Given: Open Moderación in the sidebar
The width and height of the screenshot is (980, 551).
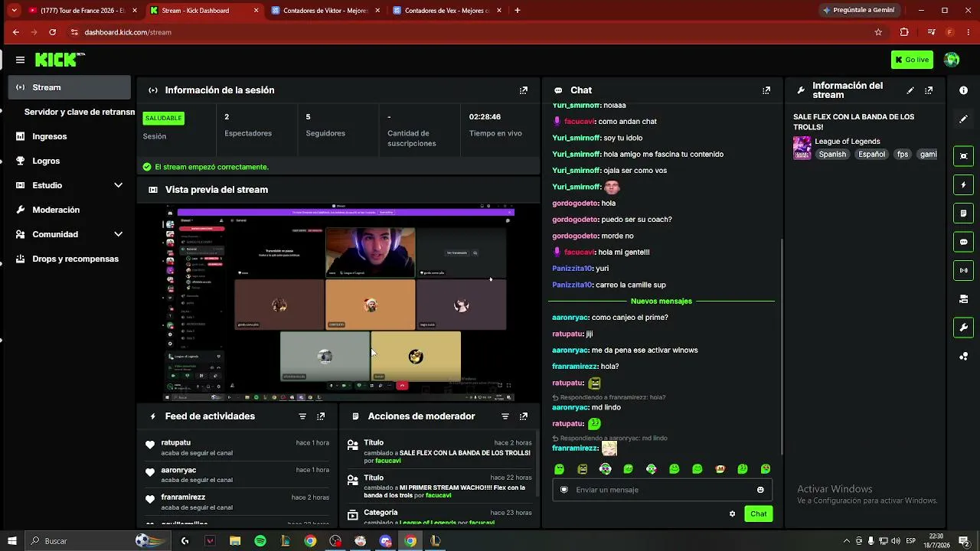Looking at the screenshot, I should coord(70,210).
